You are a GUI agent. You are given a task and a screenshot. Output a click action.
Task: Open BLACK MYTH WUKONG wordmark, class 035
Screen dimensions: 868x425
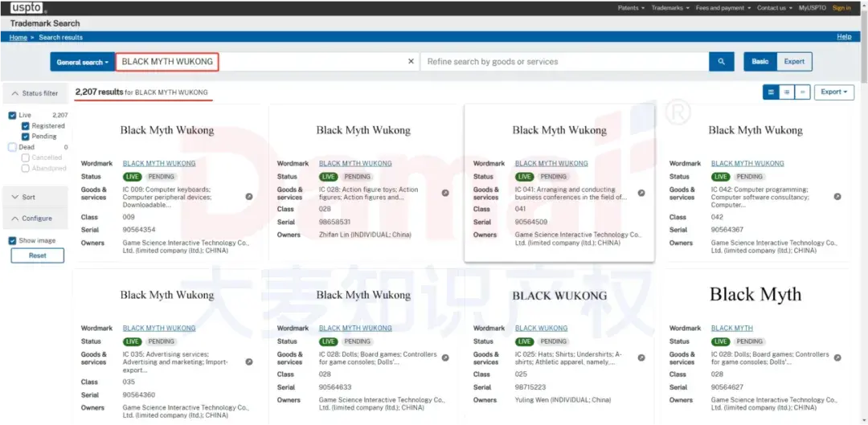159,328
